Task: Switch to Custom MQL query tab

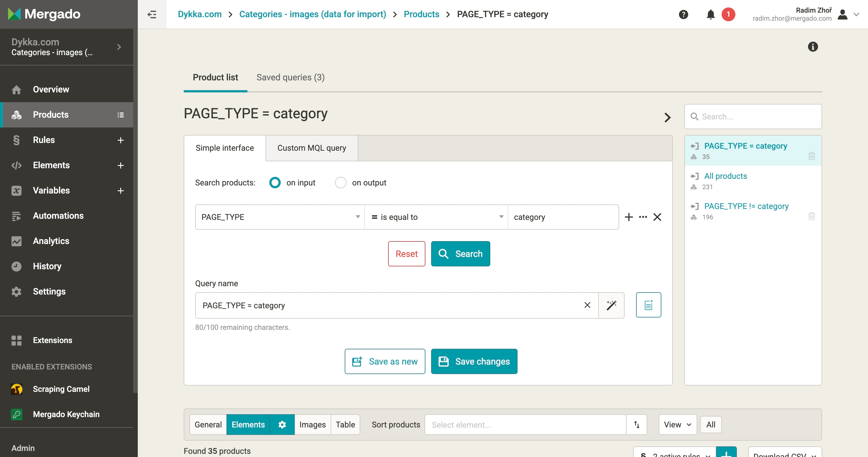Action: (312, 148)
